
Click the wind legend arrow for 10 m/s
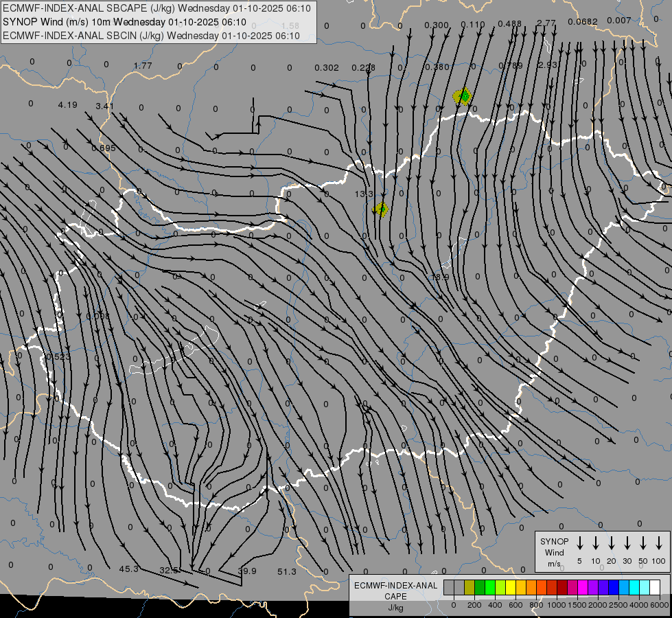(x=596, y=542)
